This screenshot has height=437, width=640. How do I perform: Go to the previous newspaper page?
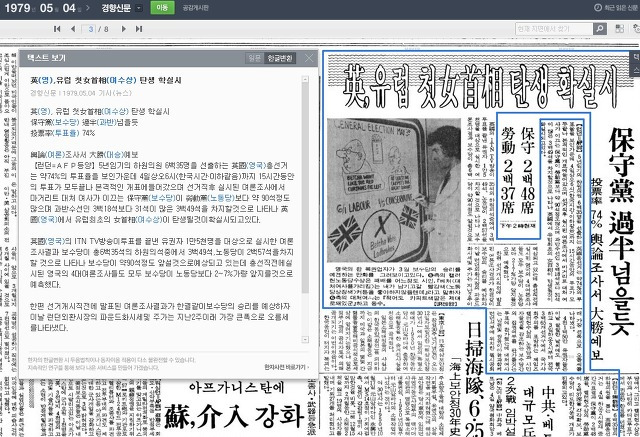point(73,29)
